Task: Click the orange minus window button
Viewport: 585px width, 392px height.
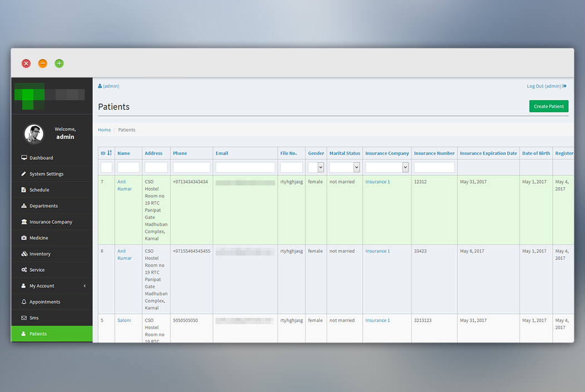Action: tap(43, 63)
